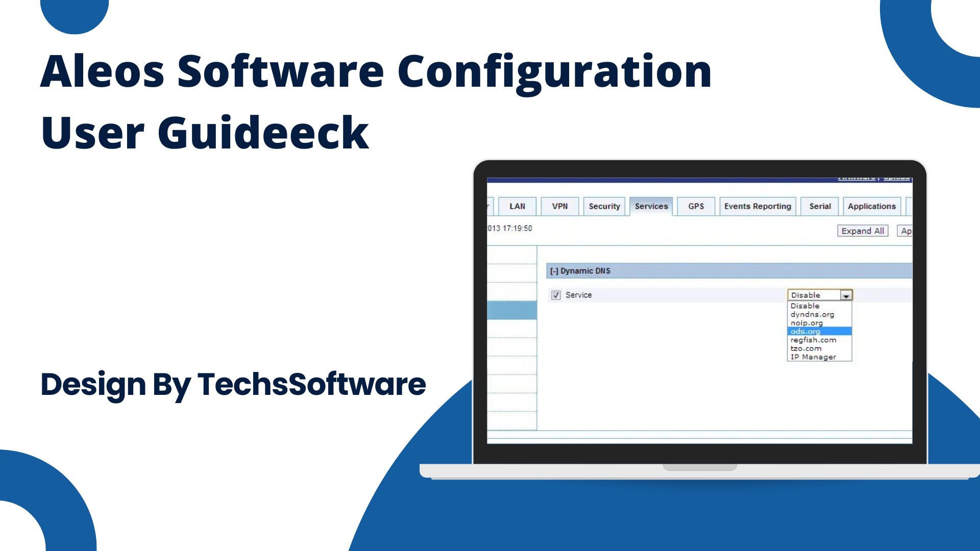Click the LAN tab
The height and width of the screenshot is (551, 980).
point(517,206)
